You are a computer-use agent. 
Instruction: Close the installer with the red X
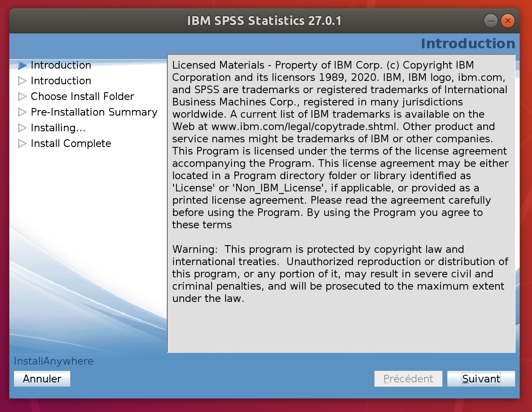click(x=508, y=21)
